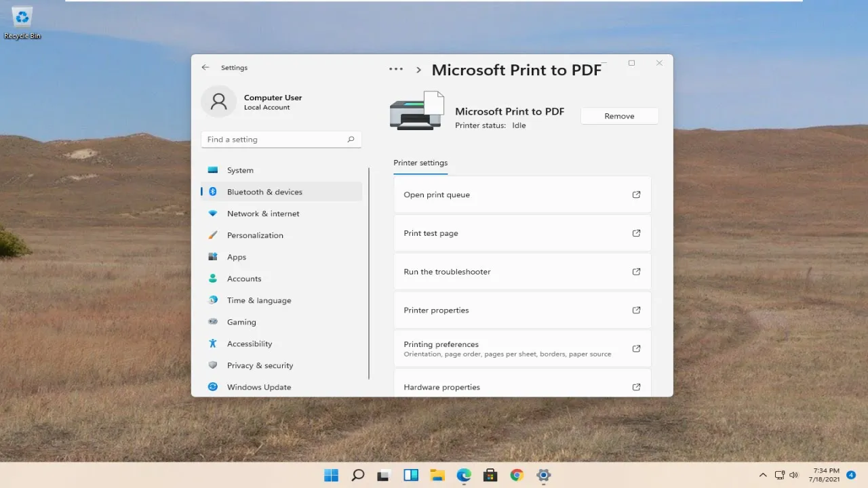
Task: Expand the breadcrumb ellipsis menu
Action: pyautogui.click(x=396, y=69)
